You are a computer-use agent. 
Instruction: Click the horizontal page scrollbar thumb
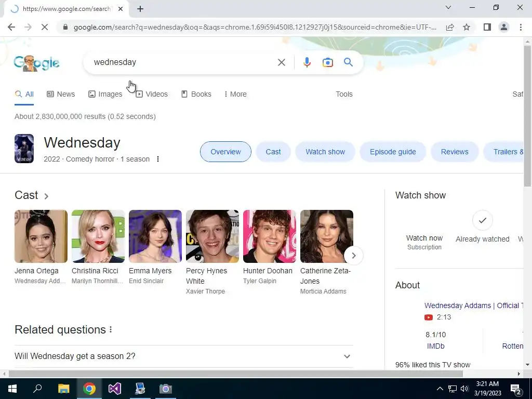click(x=236, y=374)
